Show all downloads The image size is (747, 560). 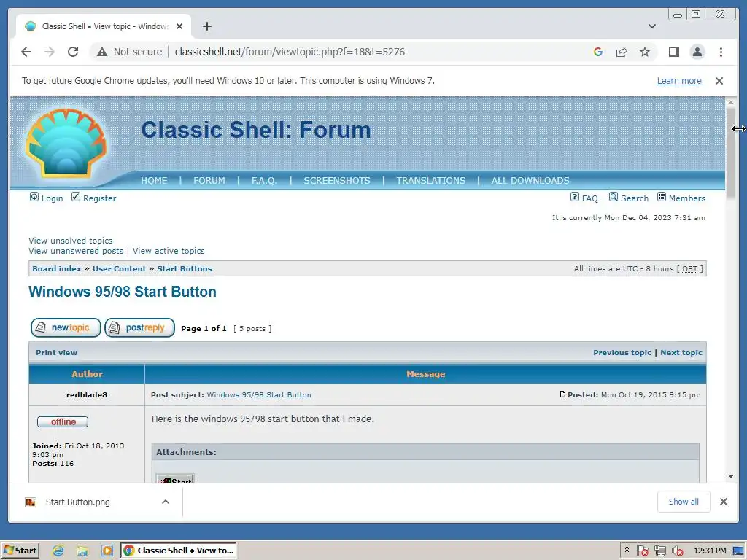(x=684, y=502)
